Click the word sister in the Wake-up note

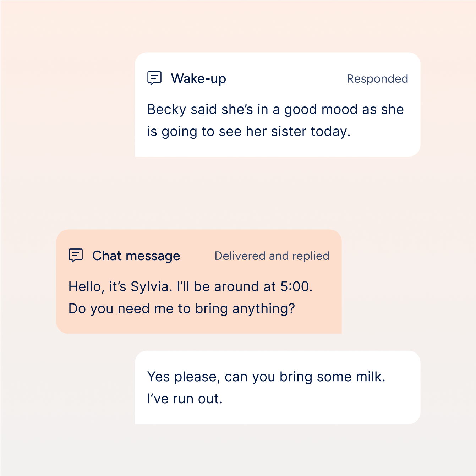tap(289, 131)
